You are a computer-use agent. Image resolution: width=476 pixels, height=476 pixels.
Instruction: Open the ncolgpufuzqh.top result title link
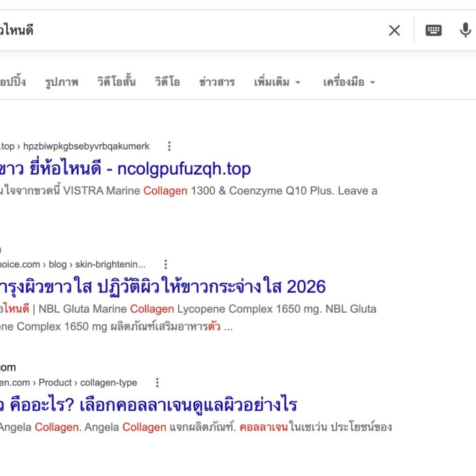[x=125, y=169]
